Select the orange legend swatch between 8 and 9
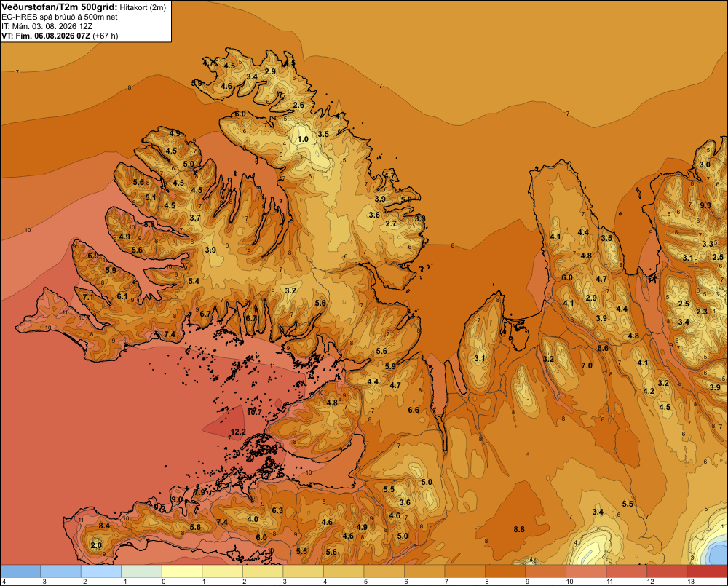This screenshot has width=728, height=586. click(x=505, y=571)
